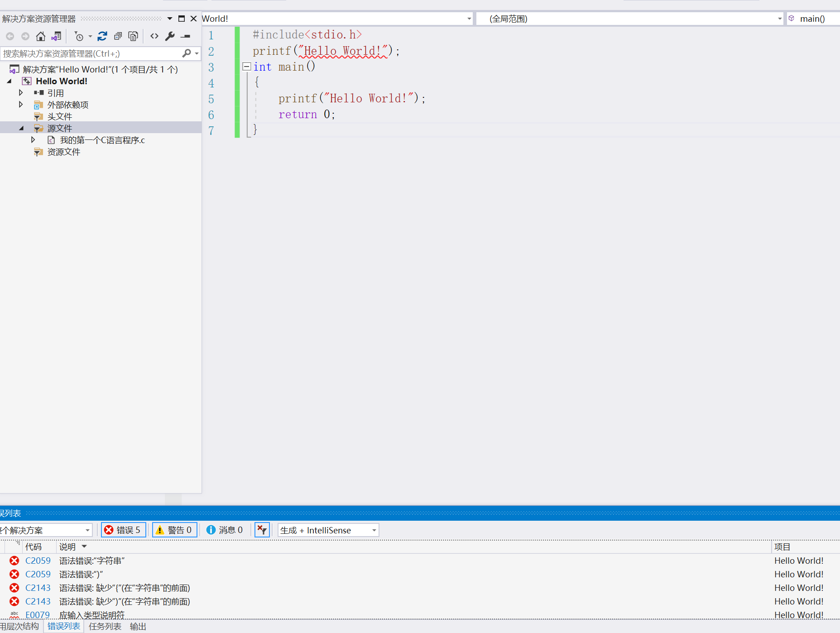Sort by the 项目 column header
This screenshot has height=633, width=840.
click(x=782, y=547)
